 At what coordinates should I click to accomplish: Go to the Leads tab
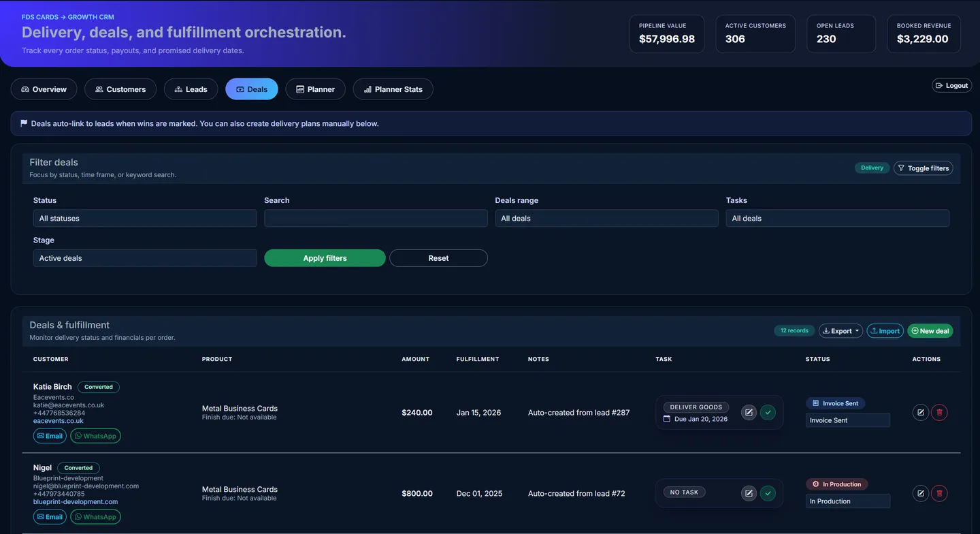point(191,89)
